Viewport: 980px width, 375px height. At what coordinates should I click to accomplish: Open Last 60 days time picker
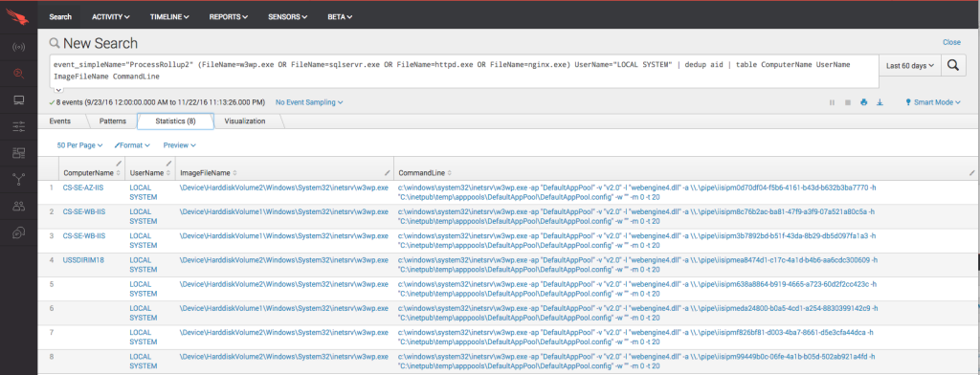909,65
